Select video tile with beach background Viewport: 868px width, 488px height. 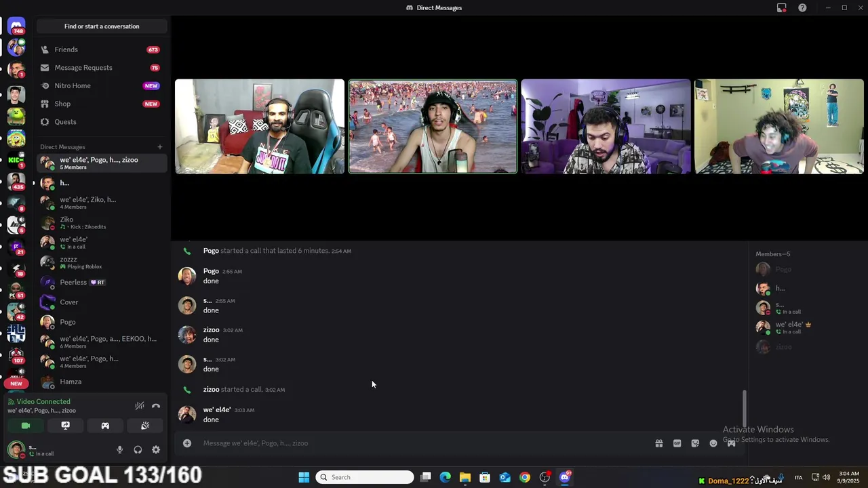point(433,127)
